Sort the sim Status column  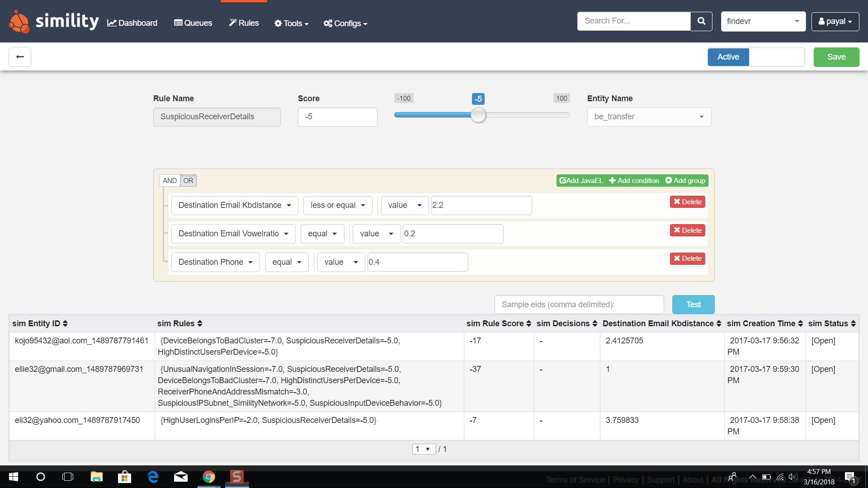pos(853,324)
